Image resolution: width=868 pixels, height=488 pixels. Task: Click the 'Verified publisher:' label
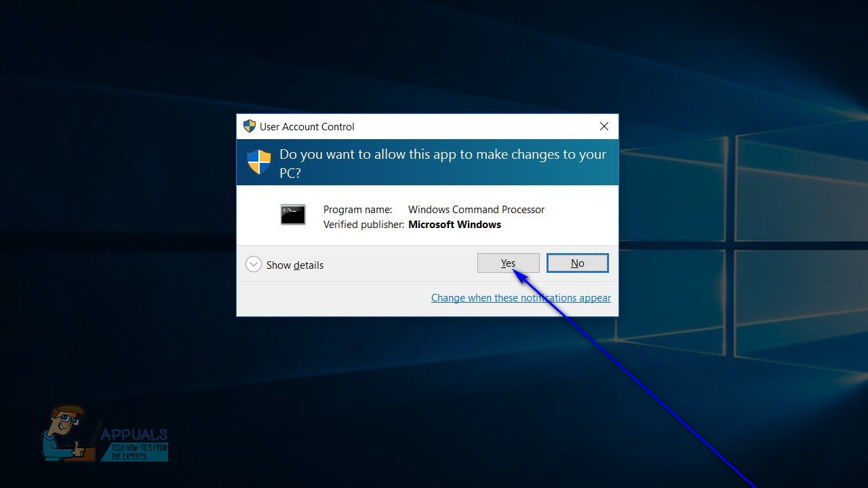point(364,225)
